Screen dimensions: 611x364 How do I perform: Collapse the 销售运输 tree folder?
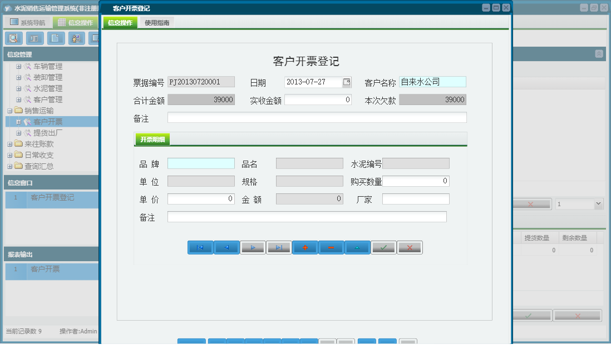(10, 111)
